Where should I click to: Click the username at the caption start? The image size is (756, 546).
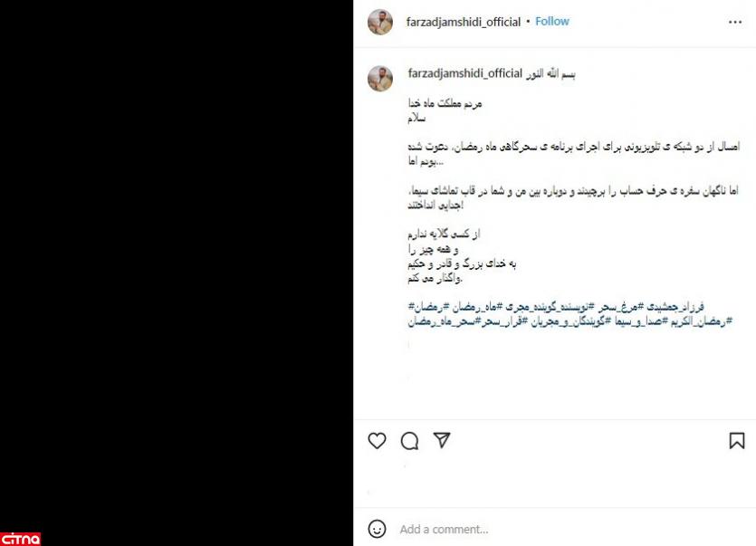464,73
